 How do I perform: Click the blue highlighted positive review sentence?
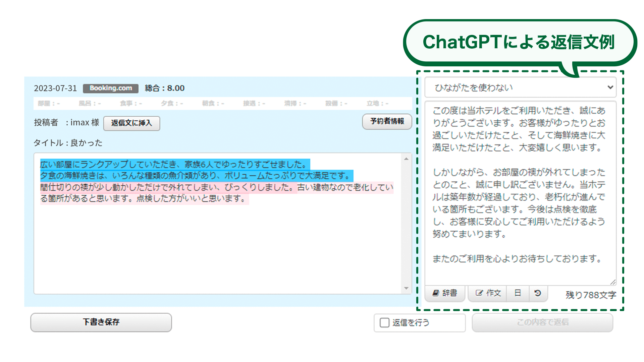coord(174,165)
